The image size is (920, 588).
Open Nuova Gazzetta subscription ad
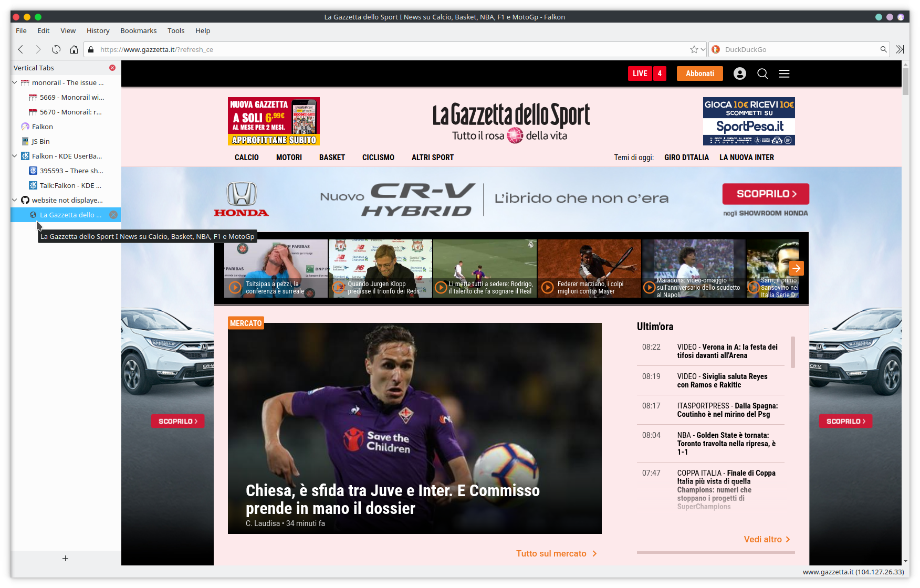[274, 121]
